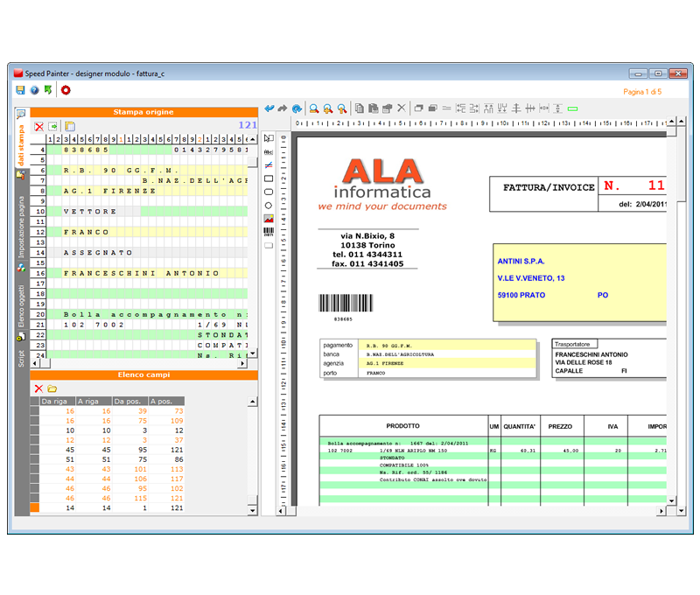Click the green arrow export icon in top toolbar
The width and height of the screenshot is (700, 595).
coord(48,90)
